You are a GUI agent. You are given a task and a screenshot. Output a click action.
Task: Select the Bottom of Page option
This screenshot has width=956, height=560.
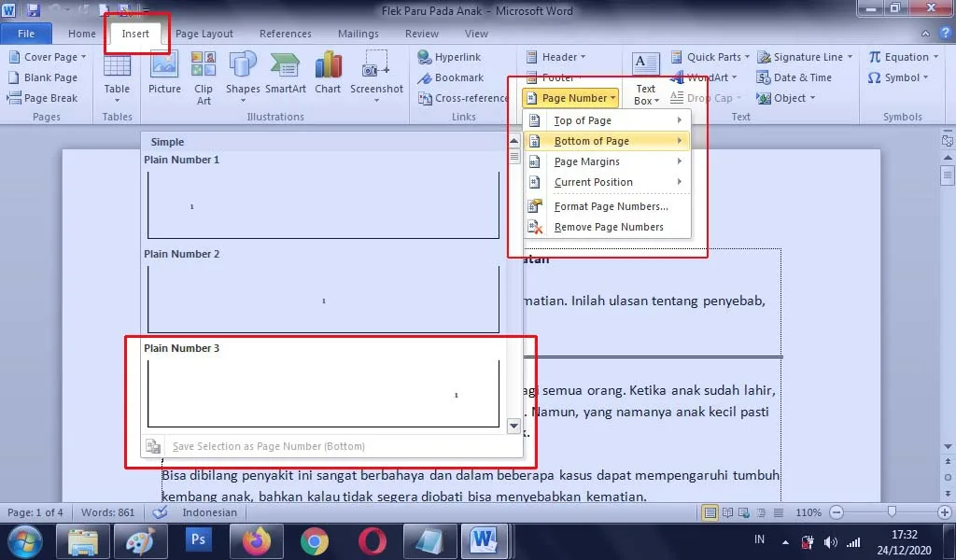pos(607,141)
